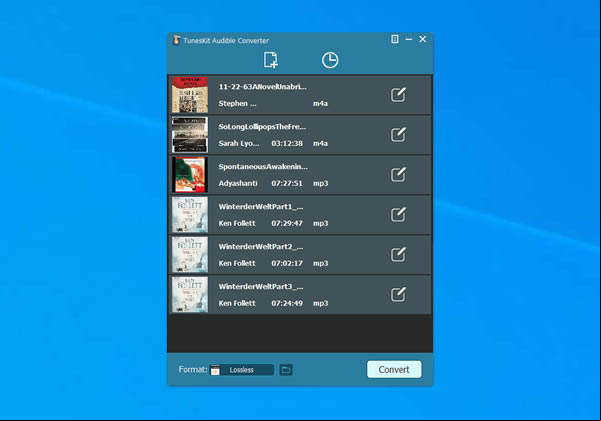Screen dimensions: 601x421
Task: Edit tags for SoLongLollipopsTheFre… audiobook
Action: point(398,135)
